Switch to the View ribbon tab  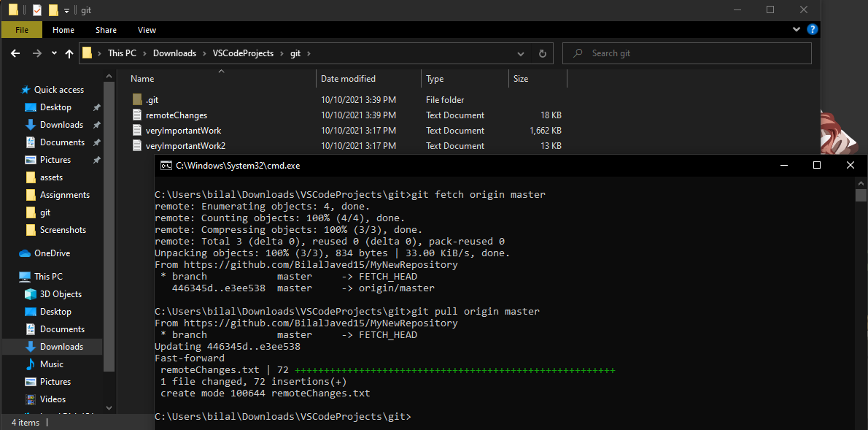click(146, 29)
